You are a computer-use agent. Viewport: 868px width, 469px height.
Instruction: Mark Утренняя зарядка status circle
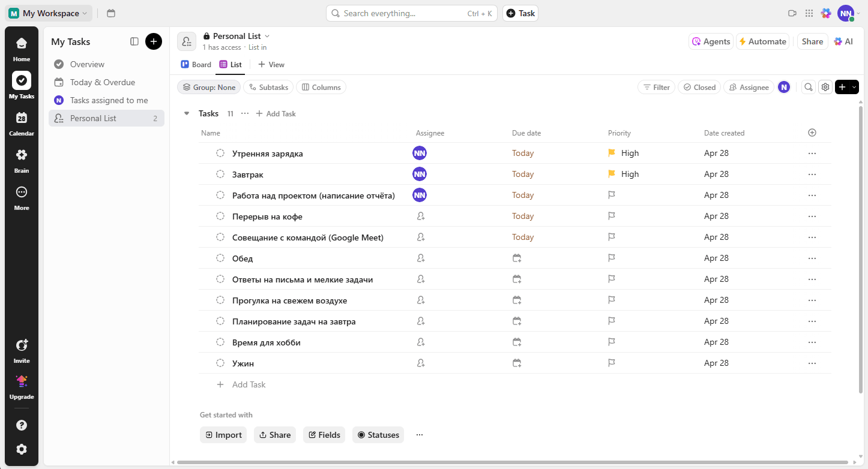pyautogui.click(x=220, y=153)
